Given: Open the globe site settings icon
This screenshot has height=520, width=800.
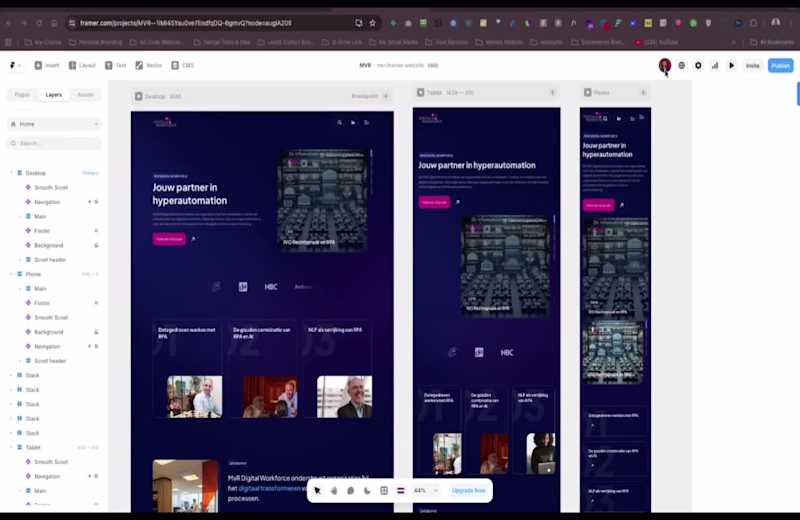Looking at the screenshot, I should point(682,65).
